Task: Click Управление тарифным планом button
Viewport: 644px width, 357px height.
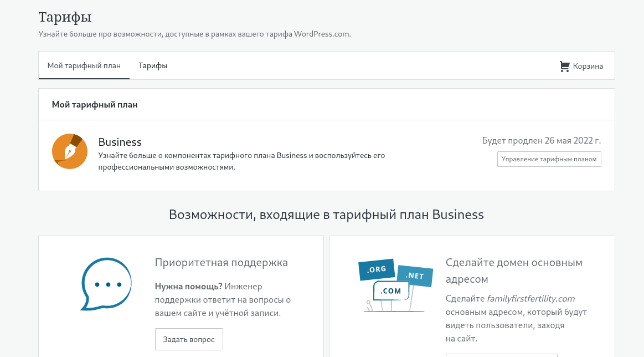Action: tap(549, 159)
